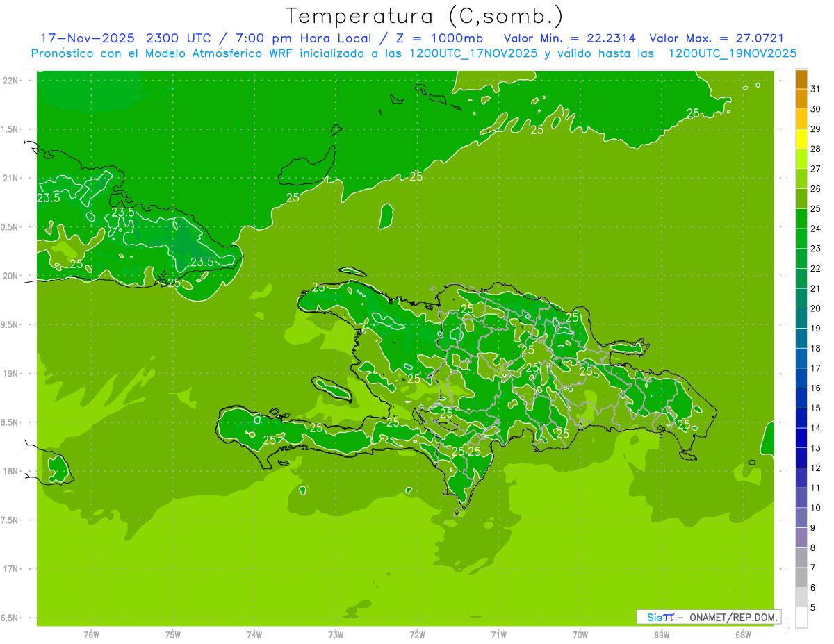Click the color scale value 23
This screenshot has width=834, height=644.
(x=815, y=249)
